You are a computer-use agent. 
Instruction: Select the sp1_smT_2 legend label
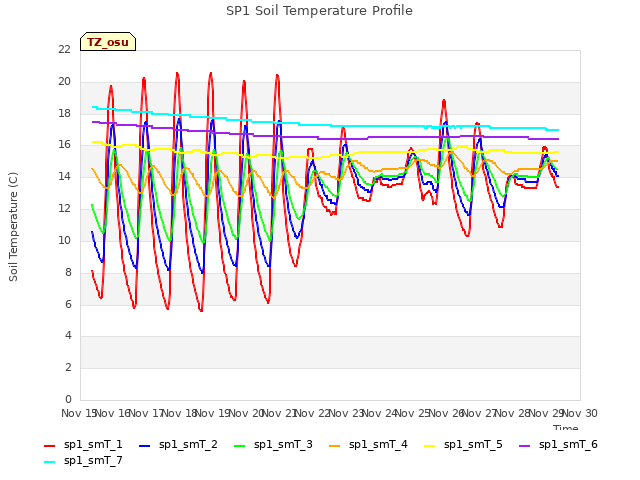click(x=188, y=444)
